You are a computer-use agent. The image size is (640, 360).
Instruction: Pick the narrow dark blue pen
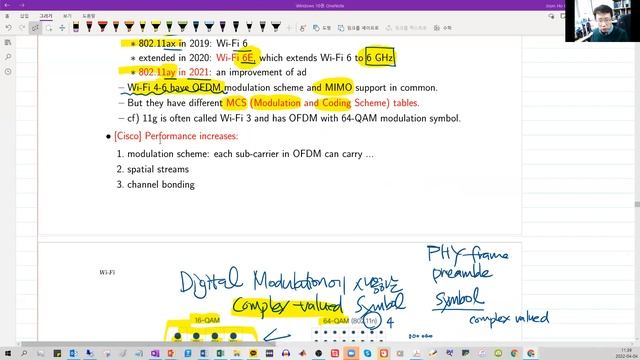pos(196,27)
